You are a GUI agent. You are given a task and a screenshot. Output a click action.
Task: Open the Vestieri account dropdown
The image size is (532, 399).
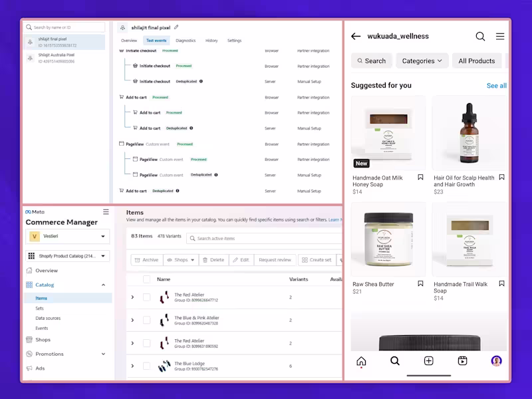click(68, 236)
